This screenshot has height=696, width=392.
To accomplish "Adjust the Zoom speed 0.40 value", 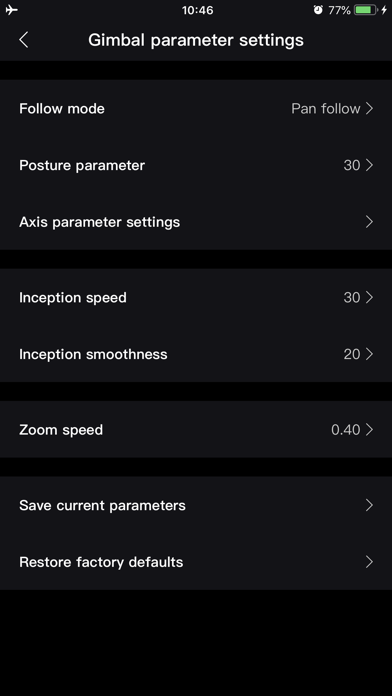I will [x=345, y=429].
